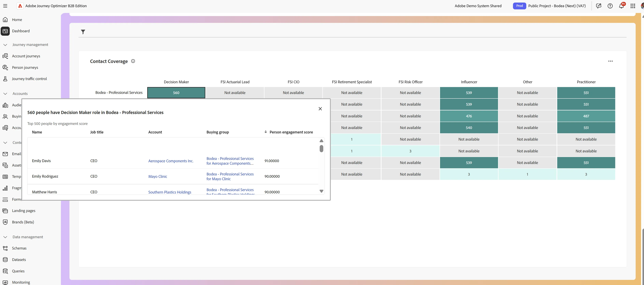This screenshot has height=285, width=644.
Task: Click the FSI Risk Officer cell showing 3
Action: click(410, 151)
